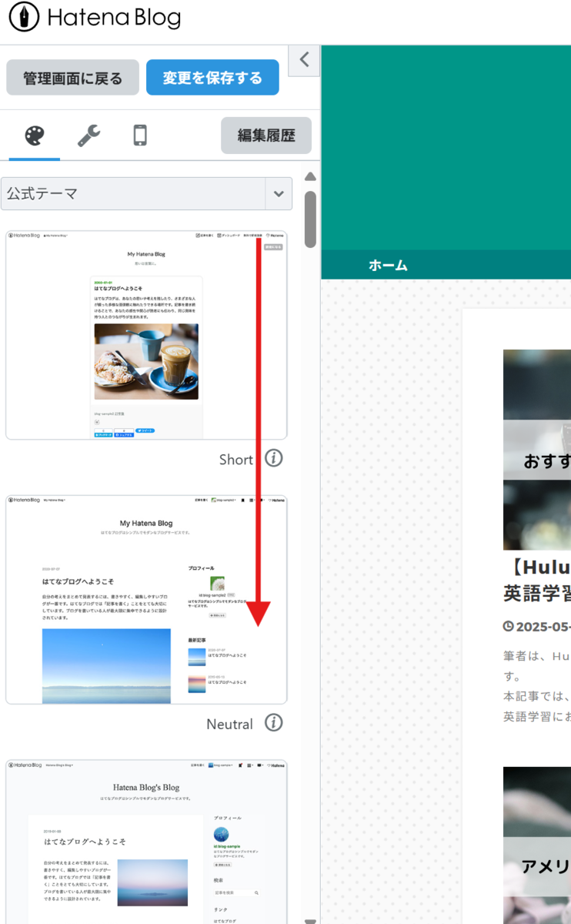Open 編集履歴 edit history
Viewport: 571px width, 924px height.
[266, 136]
